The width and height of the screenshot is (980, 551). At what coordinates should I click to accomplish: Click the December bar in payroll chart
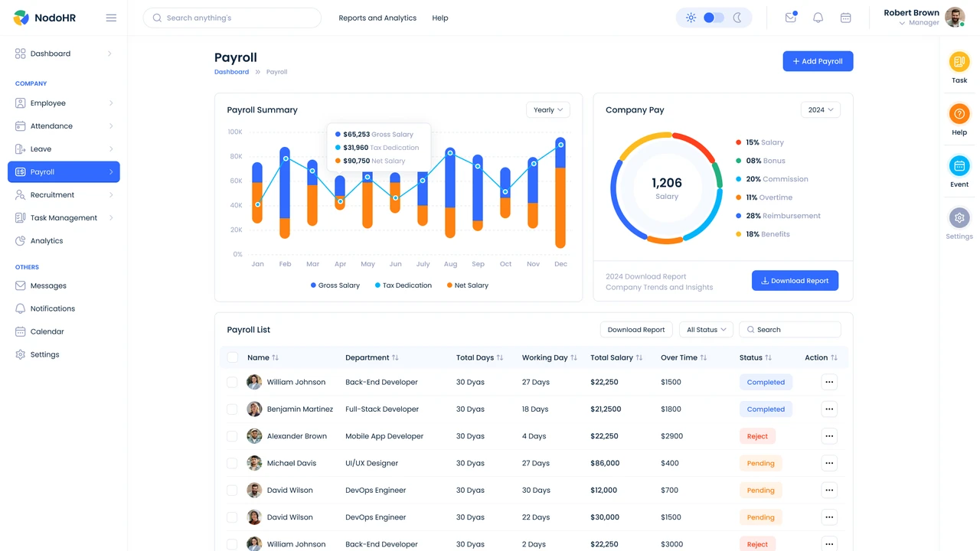pos(560,193)
